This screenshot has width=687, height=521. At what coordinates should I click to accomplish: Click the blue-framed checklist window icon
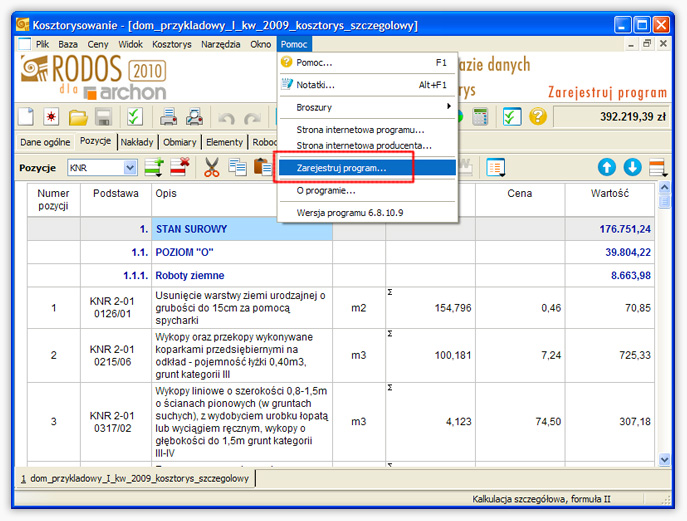(x=512, y=117)
